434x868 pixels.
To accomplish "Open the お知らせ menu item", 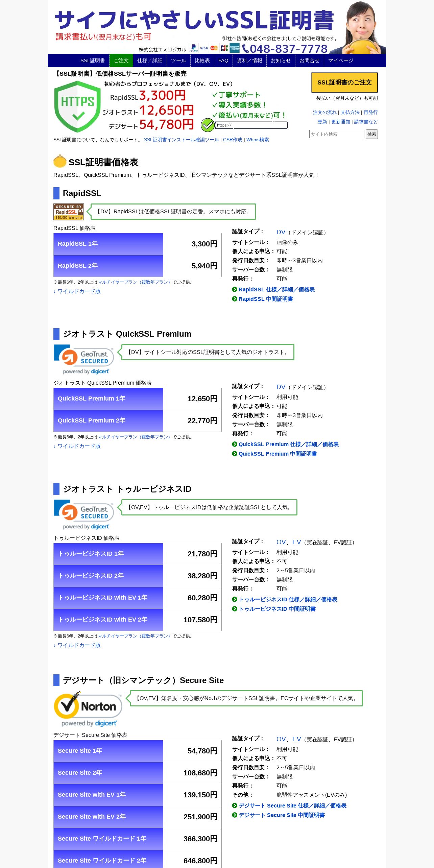I will [x=281, y=61].
